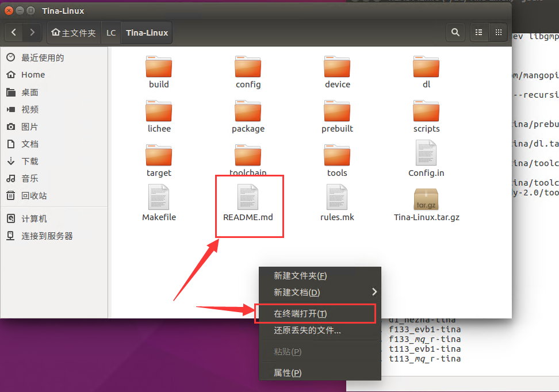
Task: Click f133_evb1-tina text in background window
Action: (x=424, y=329)
